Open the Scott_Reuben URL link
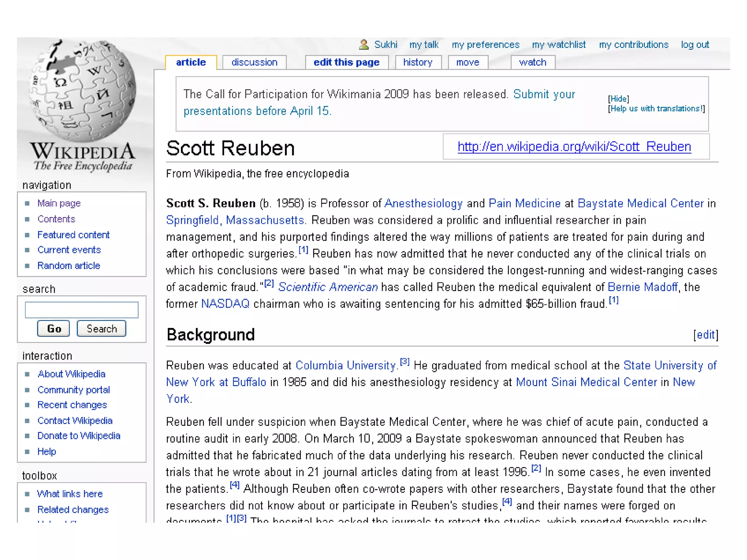 point(574,147)
